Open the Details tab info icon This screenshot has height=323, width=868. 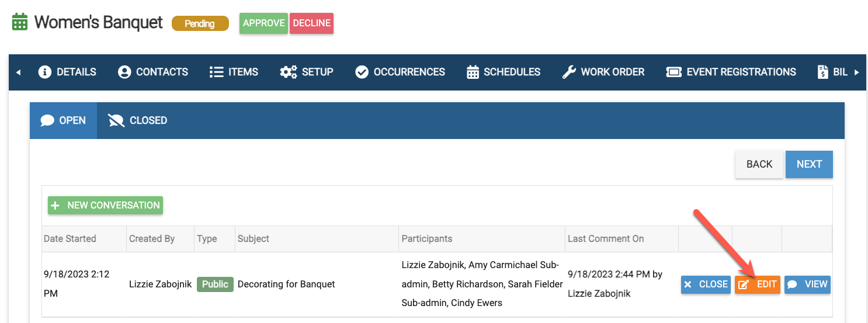[x=44, y=72]
